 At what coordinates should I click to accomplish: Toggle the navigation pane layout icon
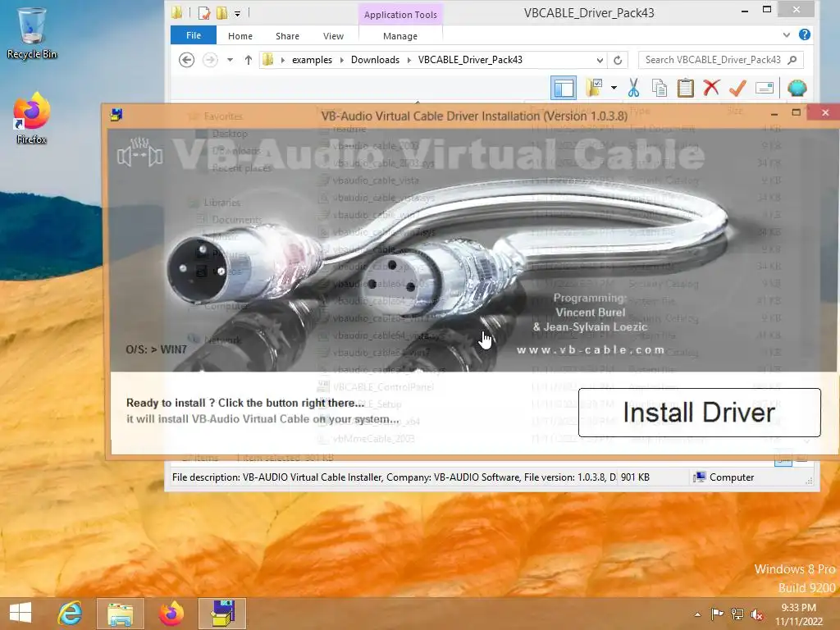(x=564, y=88)
